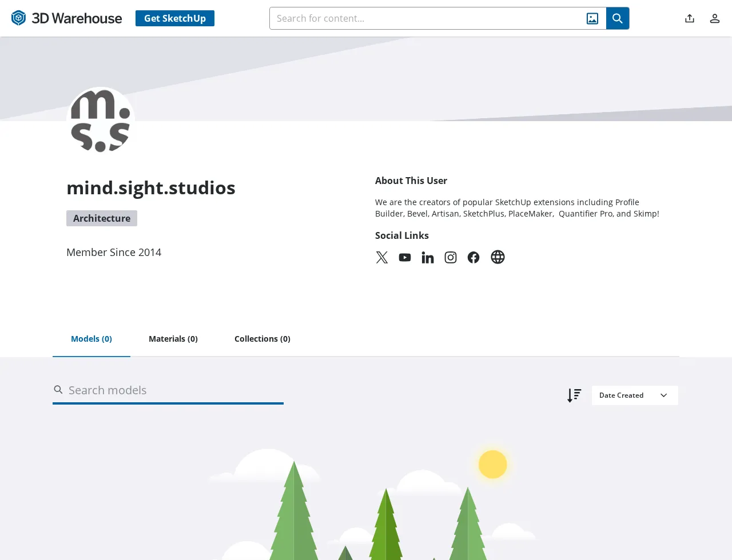
Task: Open the LinkedIn social link
Action: tap(428, 257)
